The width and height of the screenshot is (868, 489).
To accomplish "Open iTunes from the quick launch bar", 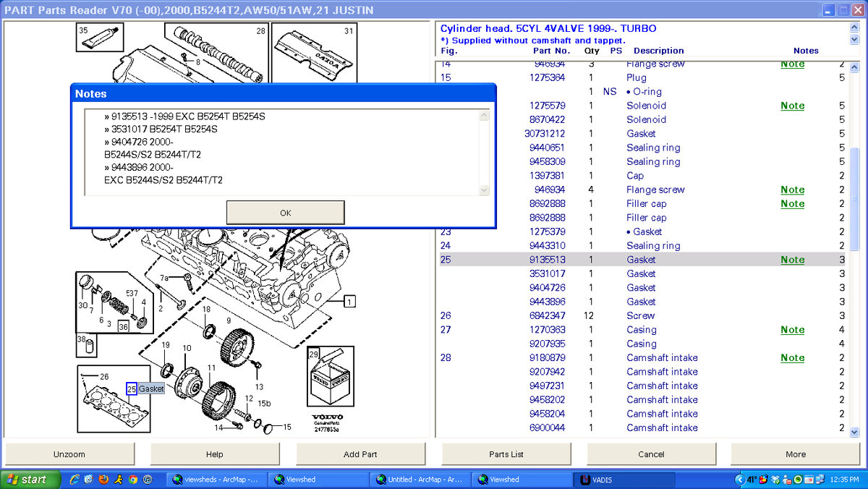I will click(148, 480).
